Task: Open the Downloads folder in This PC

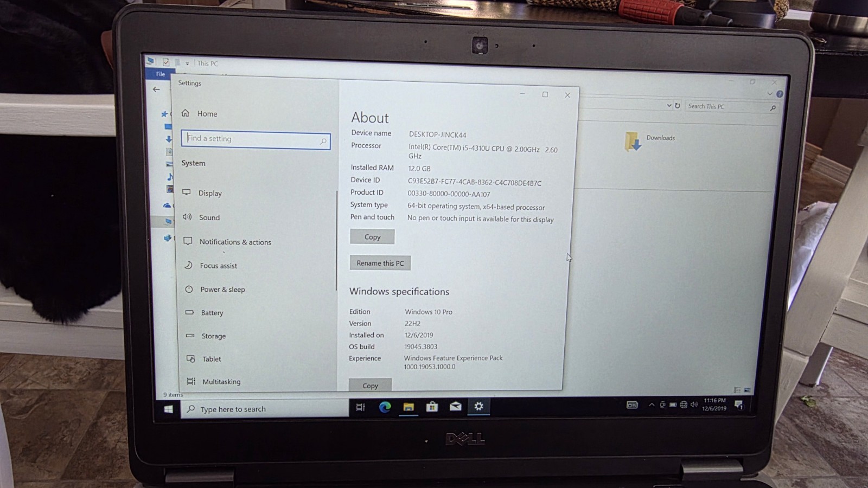Action: 649,142
